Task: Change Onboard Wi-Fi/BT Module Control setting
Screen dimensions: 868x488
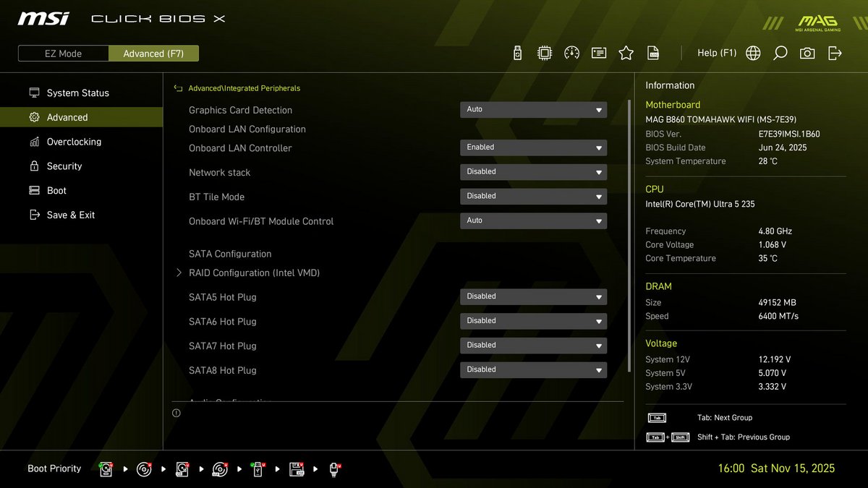Action: pyautogui.click(x=533, y=221)
